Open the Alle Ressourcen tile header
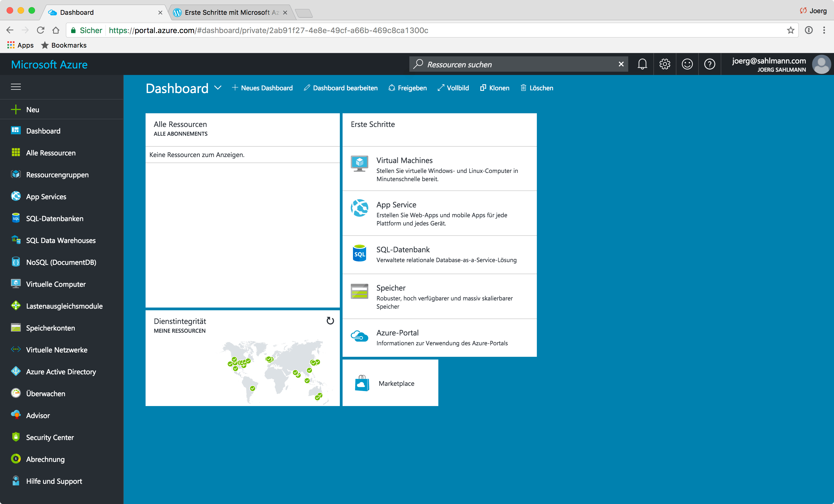 point(242,129)
